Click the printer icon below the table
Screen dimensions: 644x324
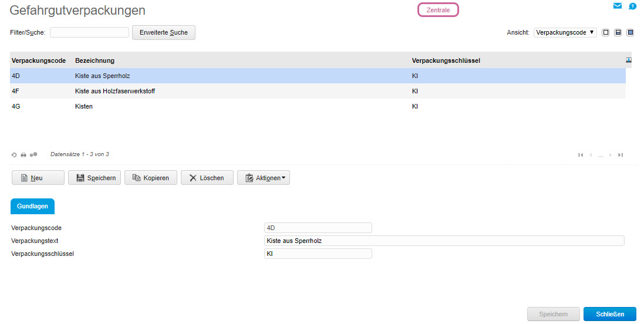click(x=23, y=155)
